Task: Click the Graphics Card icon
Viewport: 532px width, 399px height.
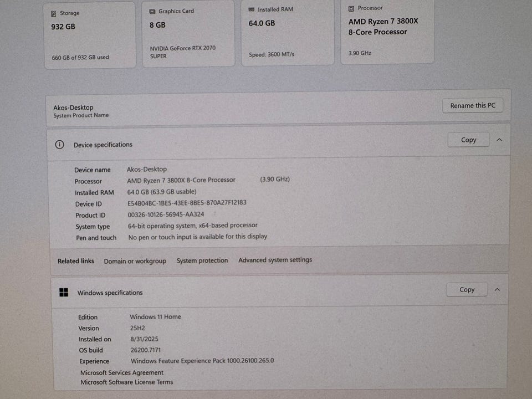Action: click(x=152, y=12)
